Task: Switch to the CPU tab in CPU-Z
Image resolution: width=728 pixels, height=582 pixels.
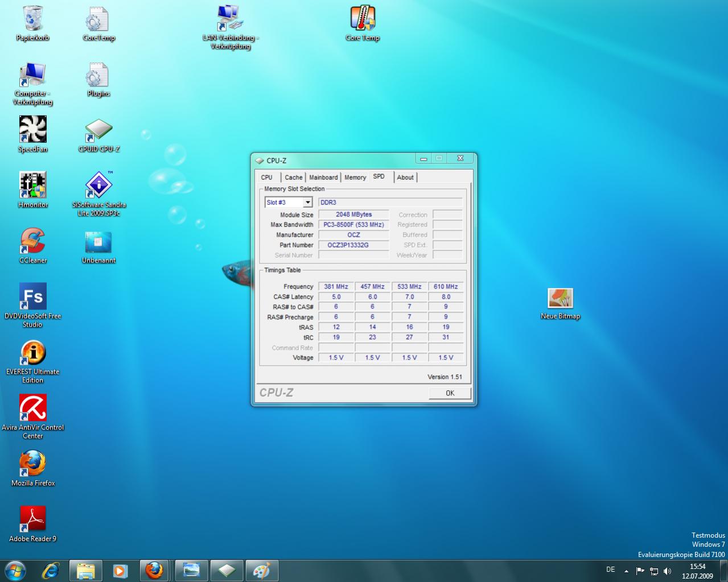Action: 266,178
